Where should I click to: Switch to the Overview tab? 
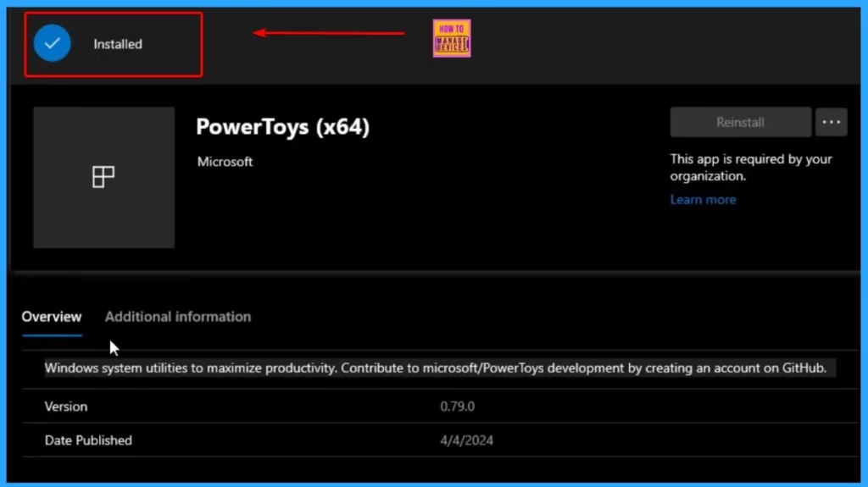tap(52, 317)
